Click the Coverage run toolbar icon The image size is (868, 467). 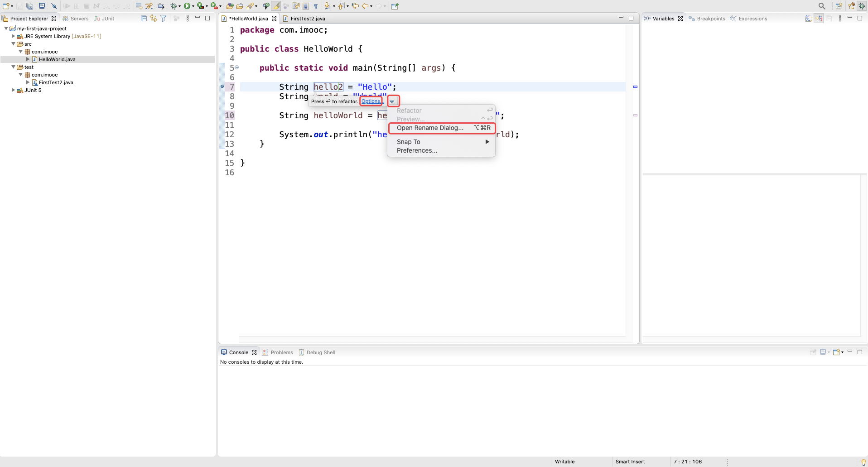click(200, 6)
